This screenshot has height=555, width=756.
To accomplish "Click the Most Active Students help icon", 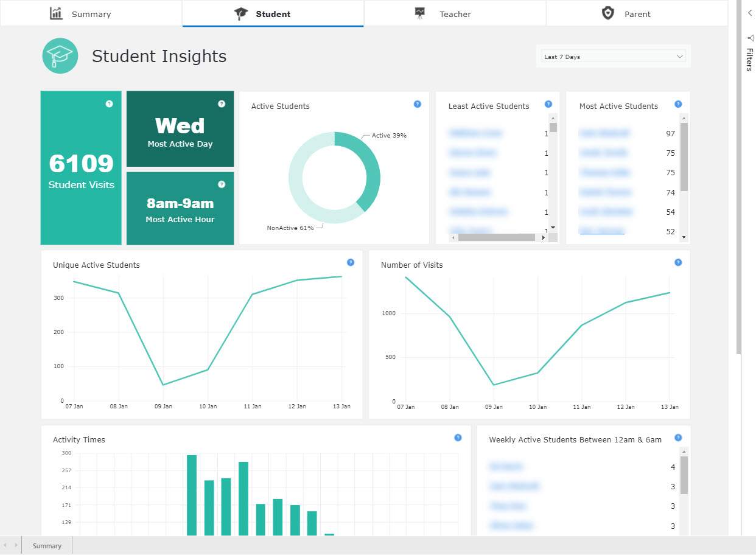I will tap(678, 103).
